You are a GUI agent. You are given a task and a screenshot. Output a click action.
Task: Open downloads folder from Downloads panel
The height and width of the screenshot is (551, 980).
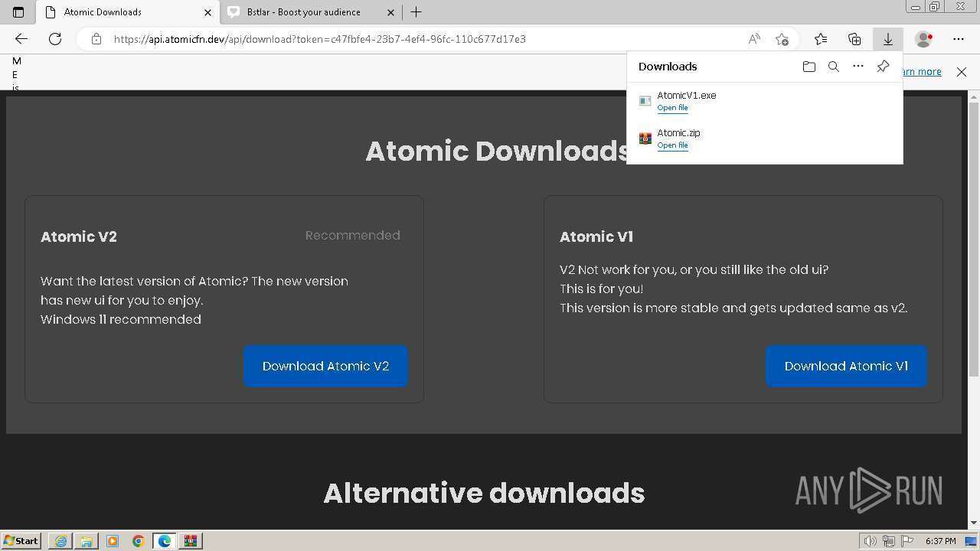pyautogui.click(x=809, y=67)
